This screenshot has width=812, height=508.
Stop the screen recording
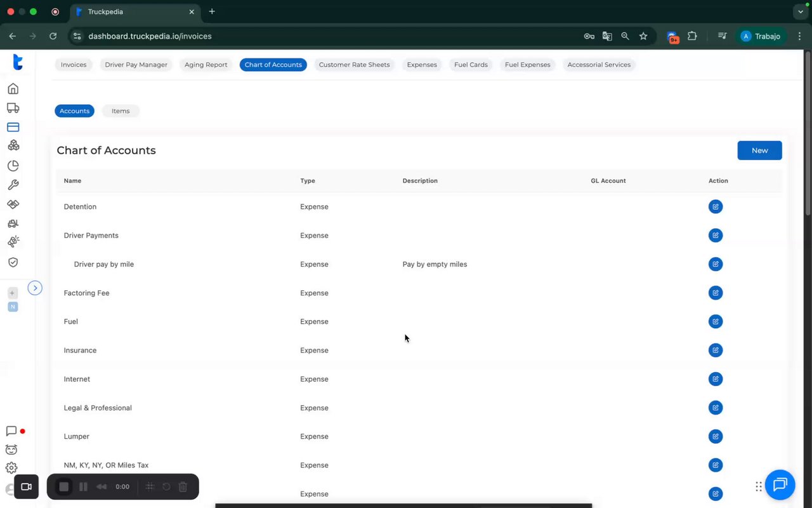(x=63, y=487)
